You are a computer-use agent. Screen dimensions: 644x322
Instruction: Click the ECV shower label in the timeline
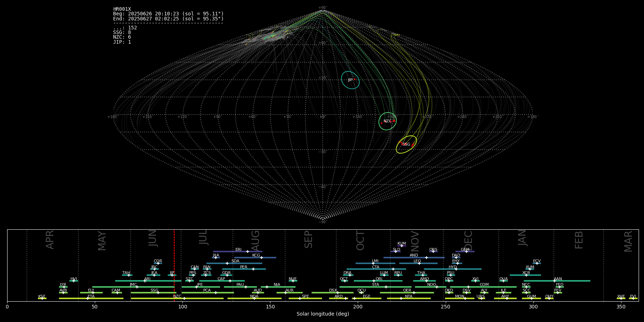coord(537,261)
